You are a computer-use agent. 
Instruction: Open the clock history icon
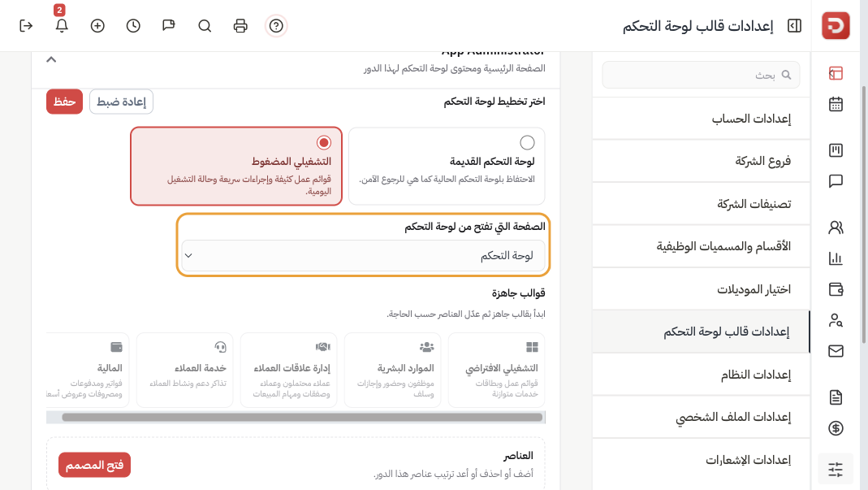point(133,26)
